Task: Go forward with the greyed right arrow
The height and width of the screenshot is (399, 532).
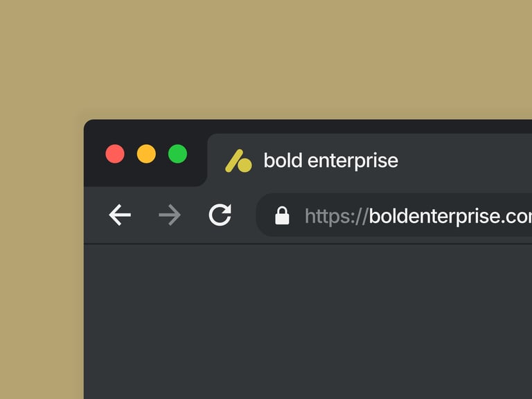Action: 169,215
